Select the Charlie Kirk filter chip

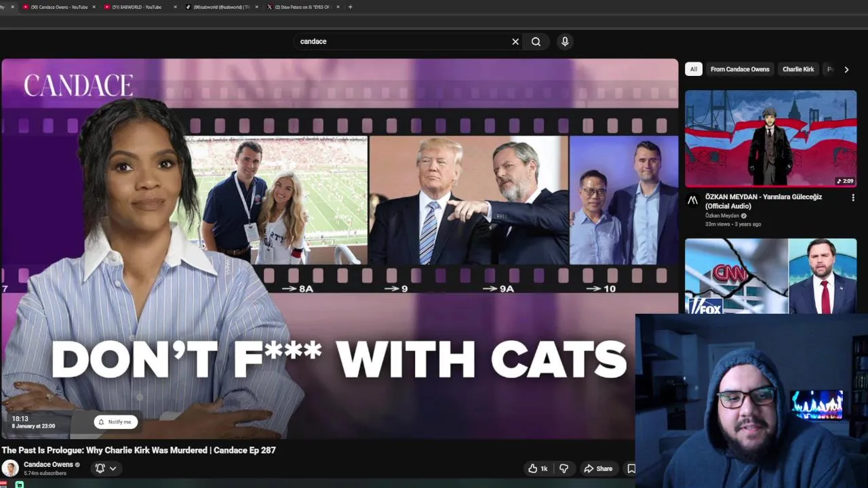click(x=798, y=69)
